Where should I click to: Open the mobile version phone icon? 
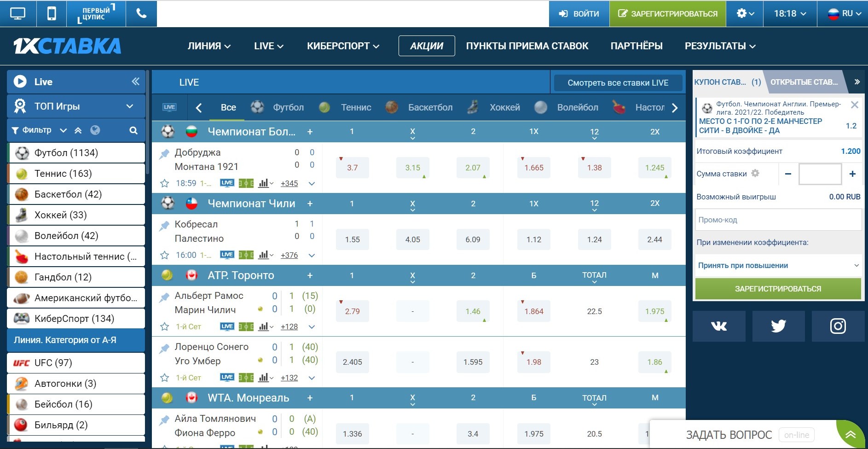(52, 13)
